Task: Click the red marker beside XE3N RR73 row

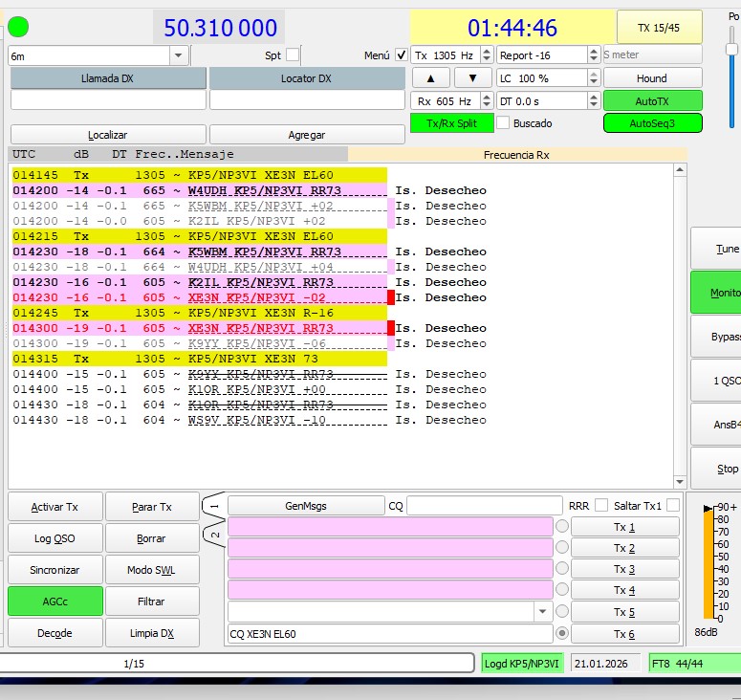Action: (x=390, y=328)
